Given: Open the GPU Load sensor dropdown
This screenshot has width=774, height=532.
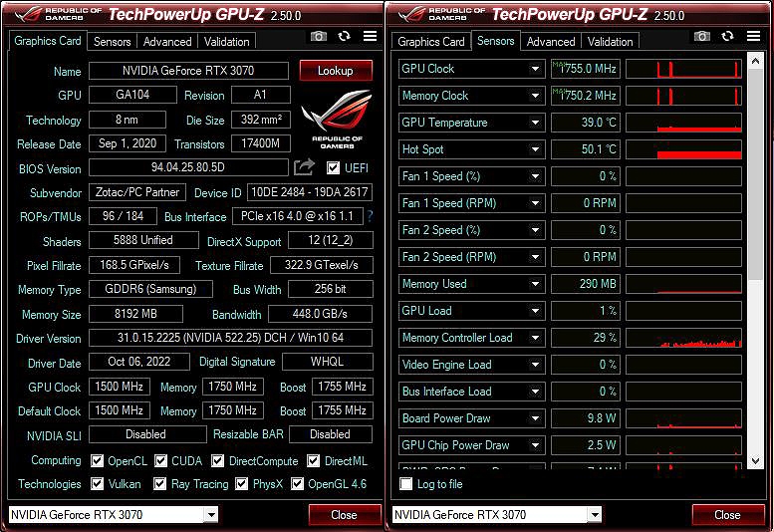Looking at the screenshot, I should tap(535, 311).
